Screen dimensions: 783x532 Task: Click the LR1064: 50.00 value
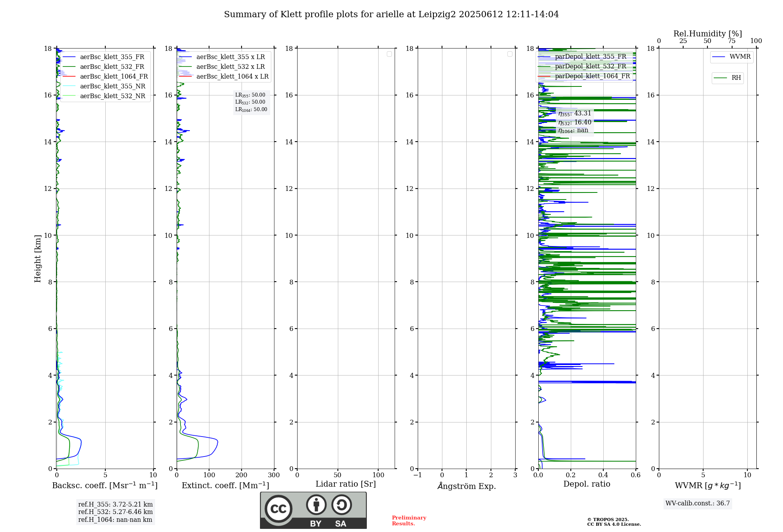coord(251,110)
